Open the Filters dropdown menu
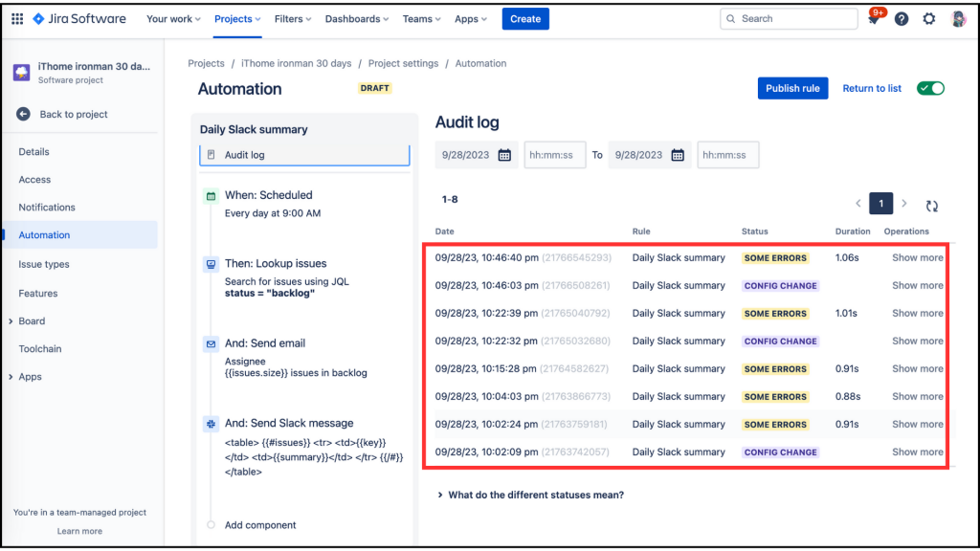The width and height of the screenshot is (980, 551). pyautogui.click(x=293, y=19)
